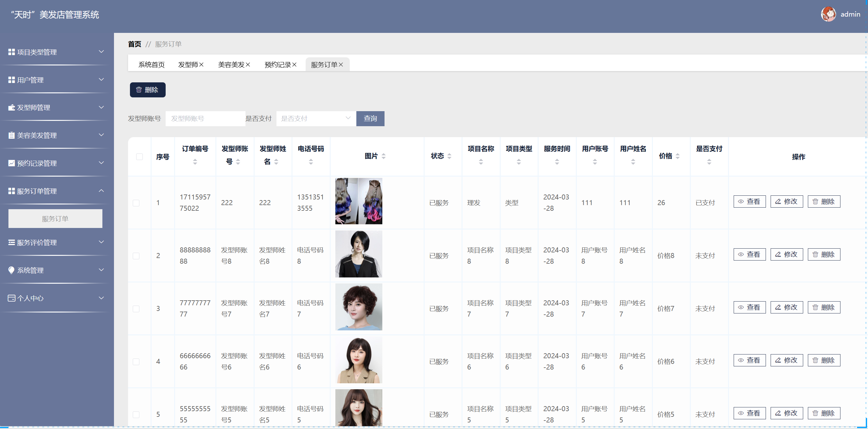Check the checkbox for row 1

(x=136, y=203)
